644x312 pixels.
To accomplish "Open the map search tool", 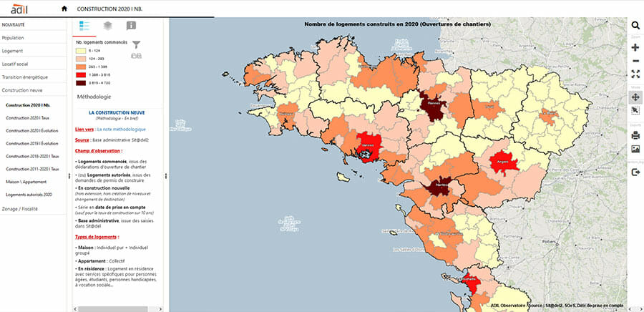I will [635, 26].
